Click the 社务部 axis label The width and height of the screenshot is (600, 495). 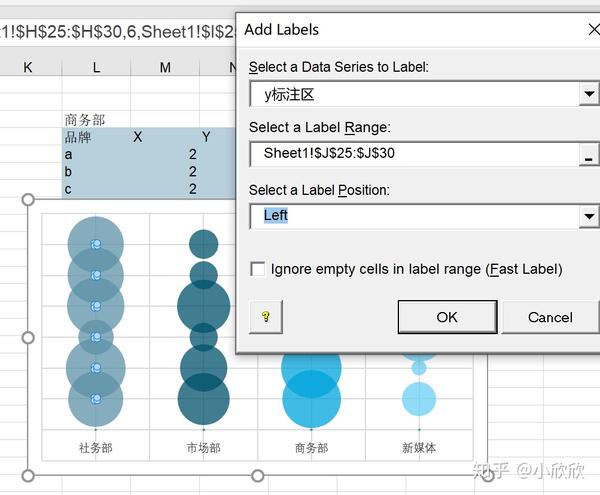[96, 448]
